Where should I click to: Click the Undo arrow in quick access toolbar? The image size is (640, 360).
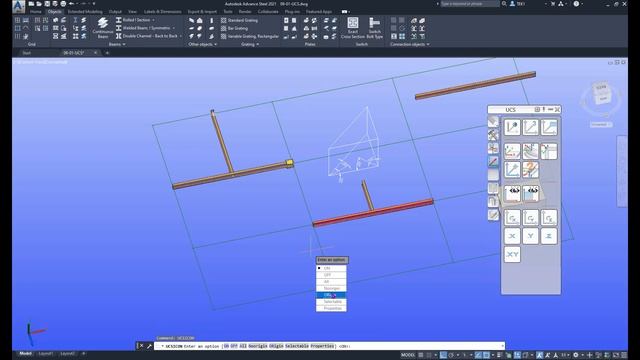(x=72, y=4)
